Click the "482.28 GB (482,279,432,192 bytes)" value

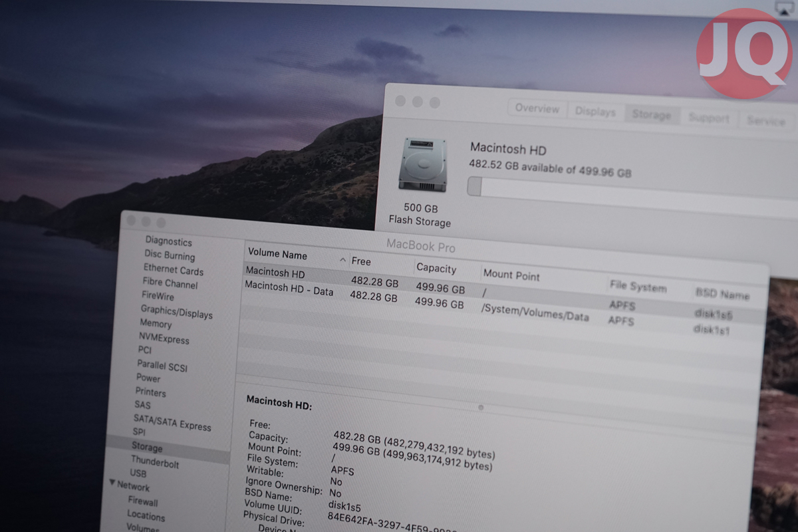(414, 445)
